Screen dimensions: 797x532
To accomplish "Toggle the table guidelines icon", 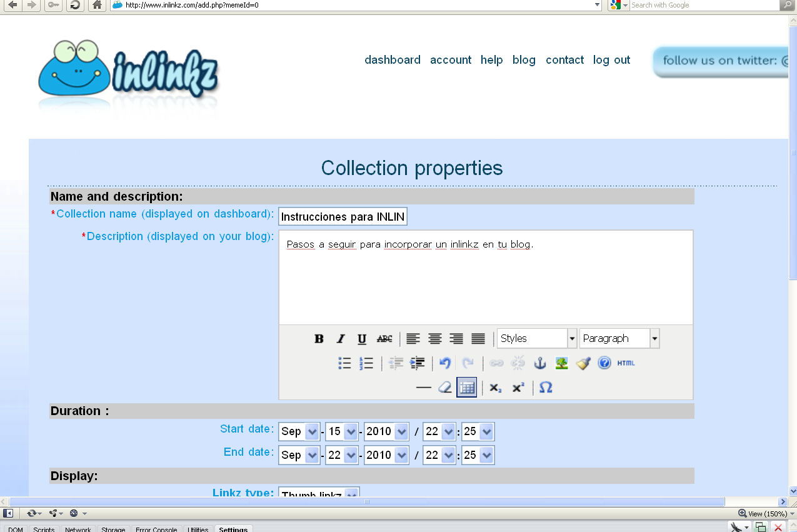I will [466, 387].
